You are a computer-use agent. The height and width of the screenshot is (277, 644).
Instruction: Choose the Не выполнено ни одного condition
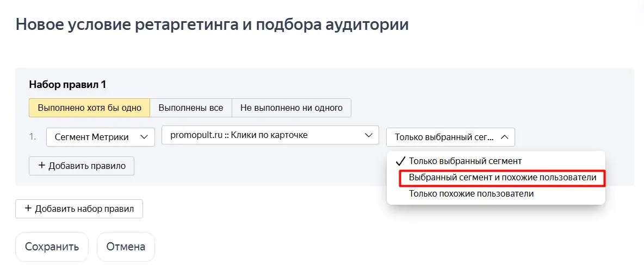click(292, 108)
